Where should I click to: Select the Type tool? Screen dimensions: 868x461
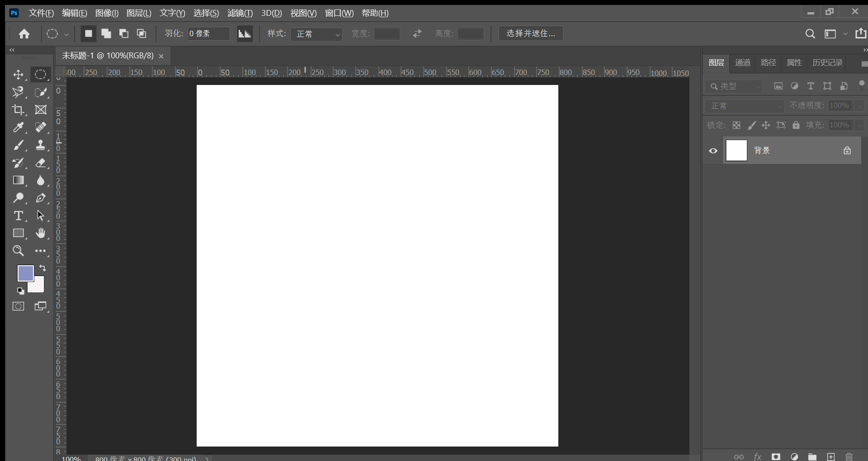click(x=18, y=216)
